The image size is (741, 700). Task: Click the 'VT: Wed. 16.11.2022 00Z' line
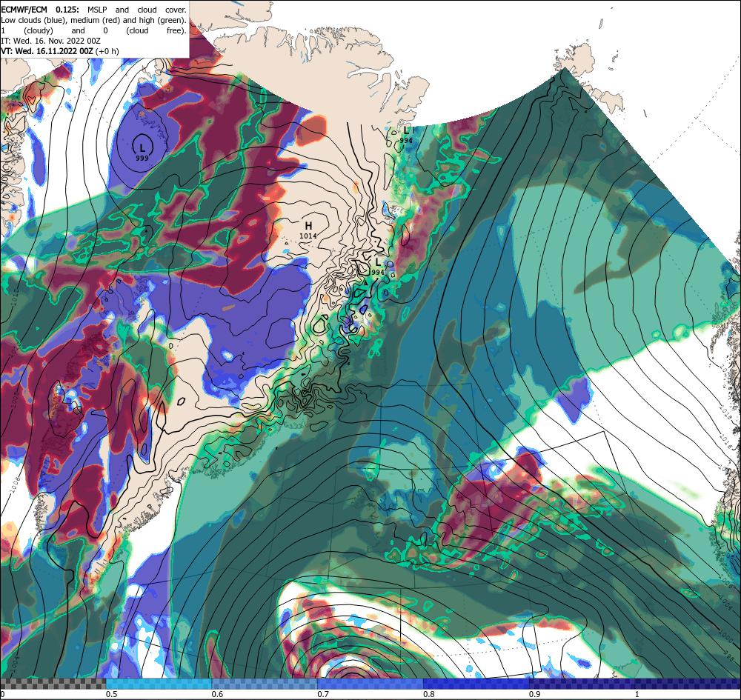click(x=47, y=51)
